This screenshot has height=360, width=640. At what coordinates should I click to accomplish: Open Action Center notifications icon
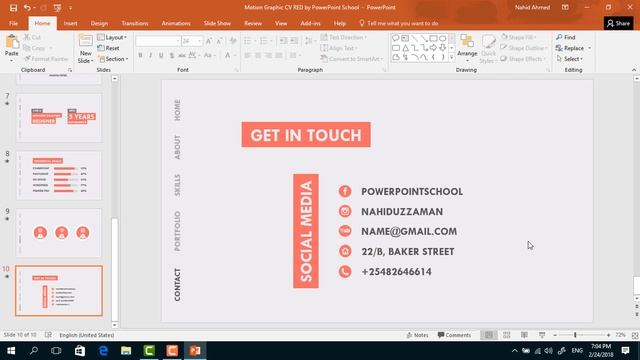[x=625, y=351]
